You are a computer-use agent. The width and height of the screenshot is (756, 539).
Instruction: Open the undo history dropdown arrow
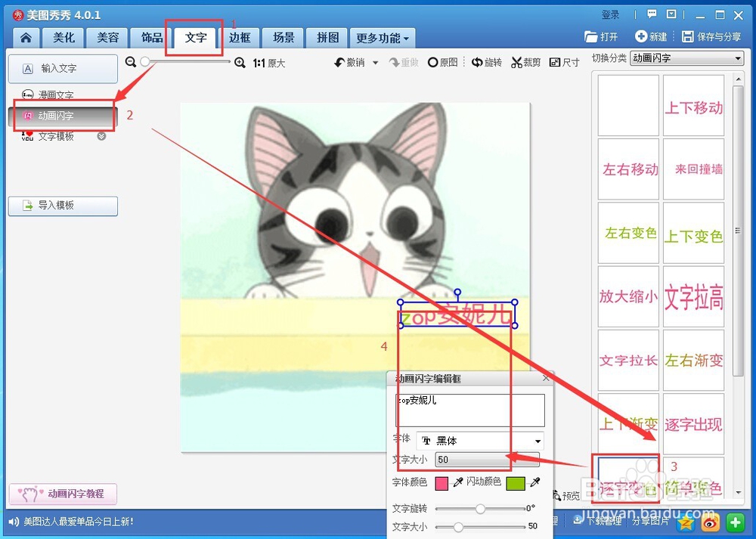[x=375, y=63]
